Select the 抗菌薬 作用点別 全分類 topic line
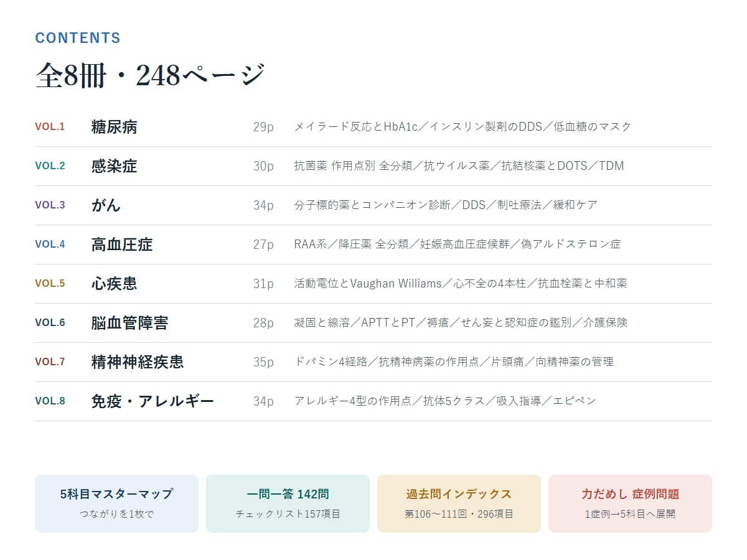The width and height of the screenshot is (747, 560). [459, 166]
